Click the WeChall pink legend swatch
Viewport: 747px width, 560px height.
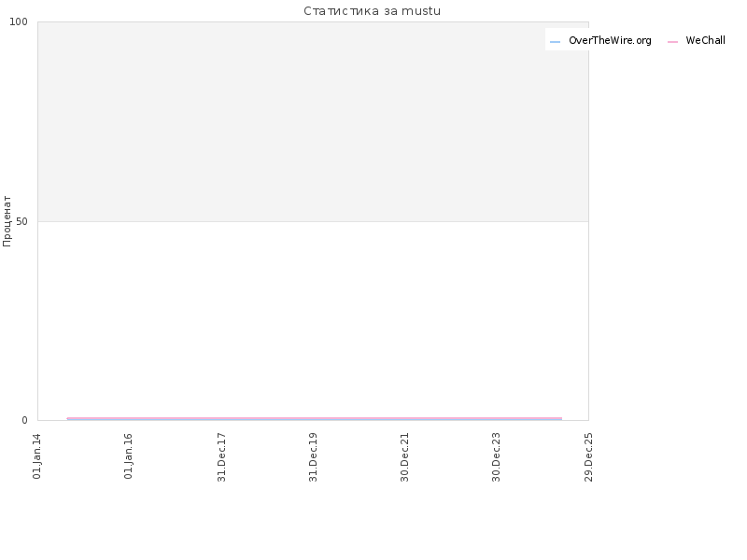pyautogui.click(x=672, y=42)
